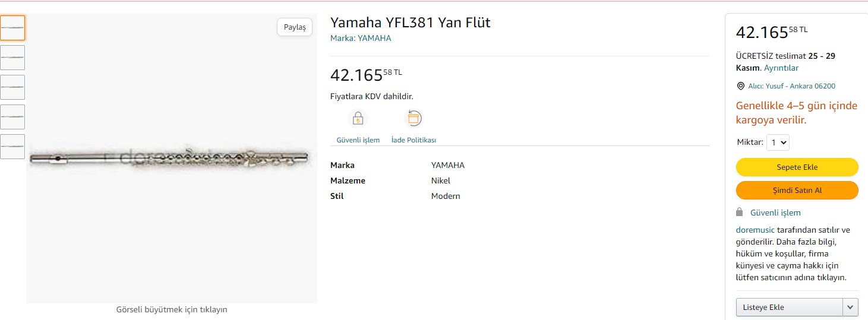Open the Marka: YAMAHA brand link
Viewport: 868px width, 320px height.
pos(361,38)
